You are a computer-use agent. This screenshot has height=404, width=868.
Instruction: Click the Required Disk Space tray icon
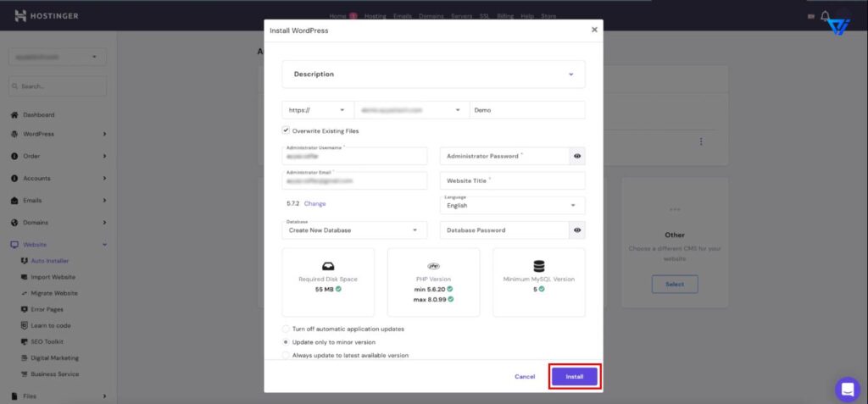(x=328, y=266)
